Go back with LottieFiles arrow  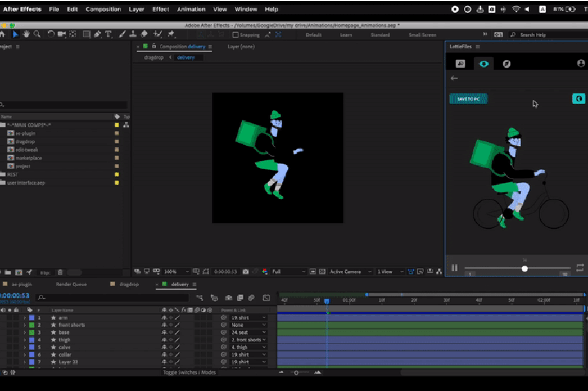454,78
